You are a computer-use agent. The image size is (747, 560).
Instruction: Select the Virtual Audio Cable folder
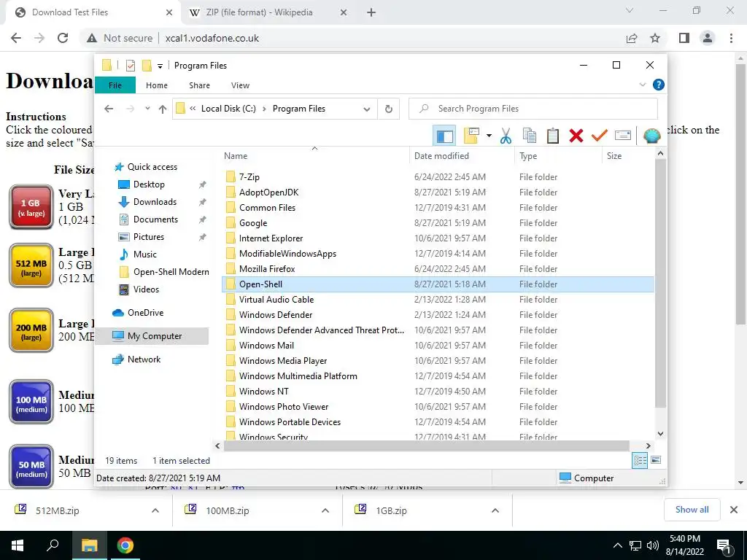276,300
